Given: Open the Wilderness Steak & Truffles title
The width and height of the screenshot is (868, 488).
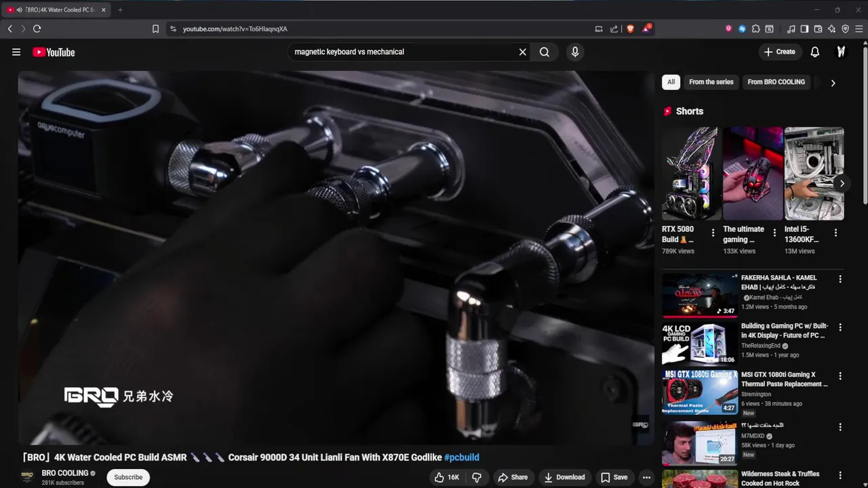Looking at the screenshot, I should point(781,479).
